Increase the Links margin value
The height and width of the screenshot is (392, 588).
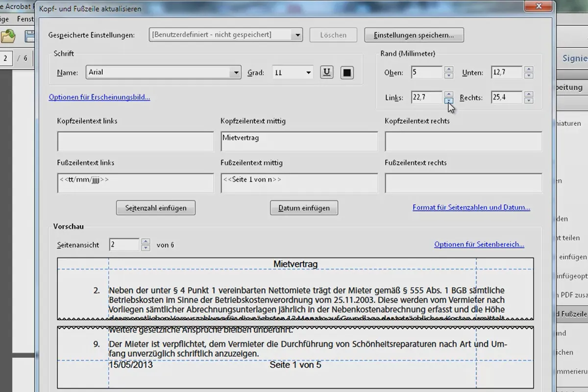(x=449, y=95)
